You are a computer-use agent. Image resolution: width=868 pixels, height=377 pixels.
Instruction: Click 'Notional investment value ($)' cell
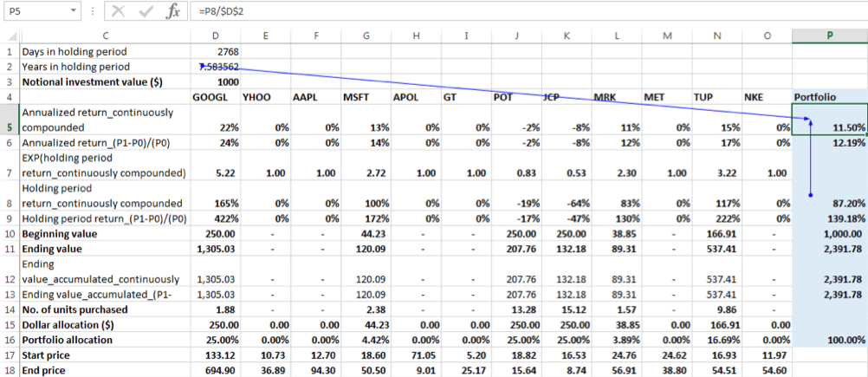(105, 81)
